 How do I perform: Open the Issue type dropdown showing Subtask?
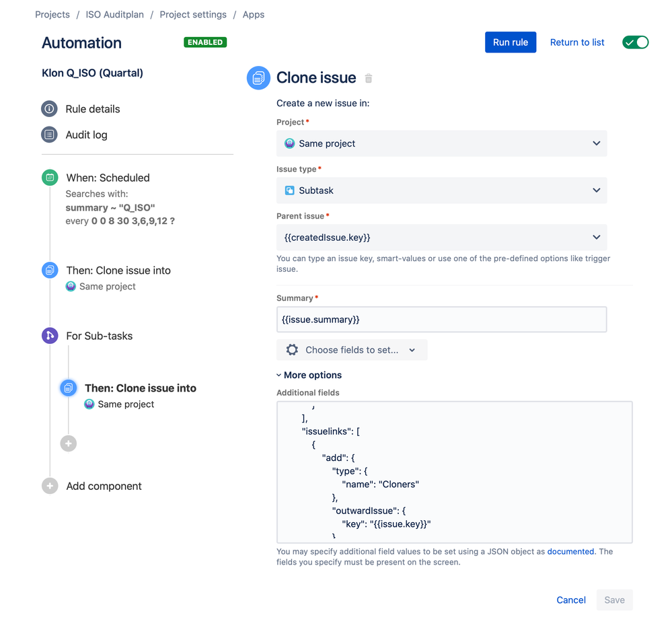click(441, 190)
